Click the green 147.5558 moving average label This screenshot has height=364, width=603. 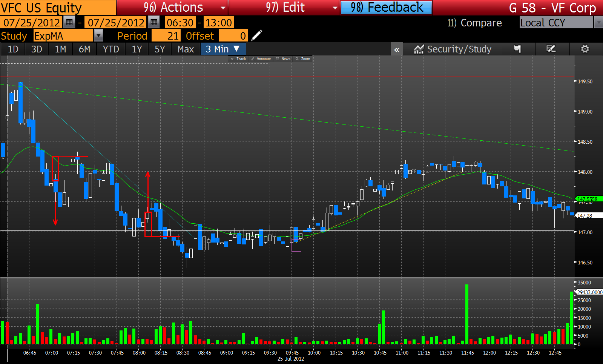(588, 199)
